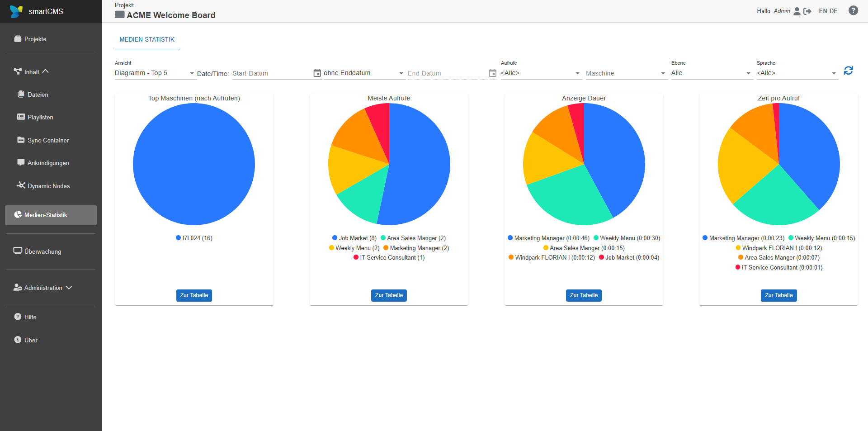
Task: Open the End-Datum calendar icon
Action: coord(493,73)
